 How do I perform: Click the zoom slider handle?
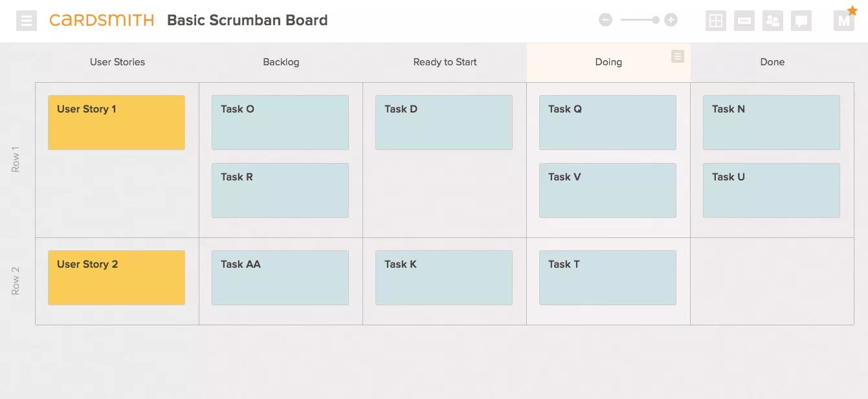pyautogui.click(x=656, y=20)
